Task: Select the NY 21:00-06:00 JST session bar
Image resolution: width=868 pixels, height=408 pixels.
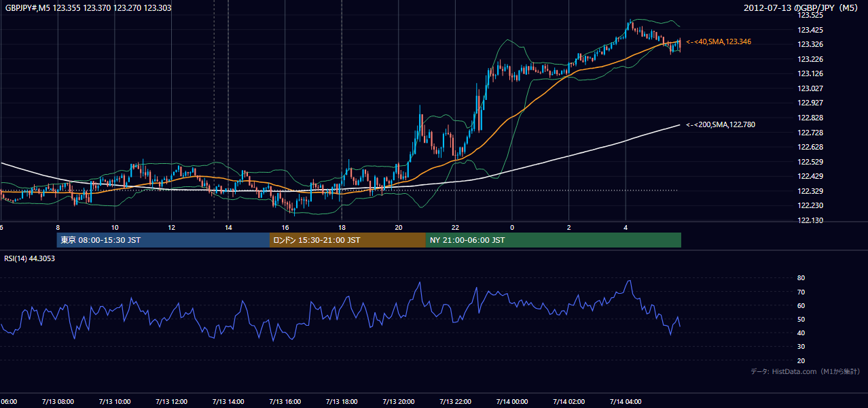Action: pos(554,240)
